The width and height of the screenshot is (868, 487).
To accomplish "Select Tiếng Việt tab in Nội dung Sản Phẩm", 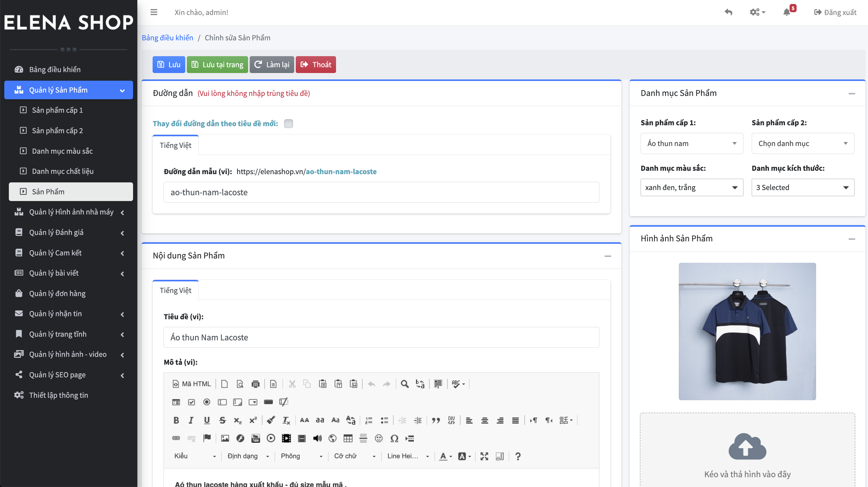I will pos(175,290).
